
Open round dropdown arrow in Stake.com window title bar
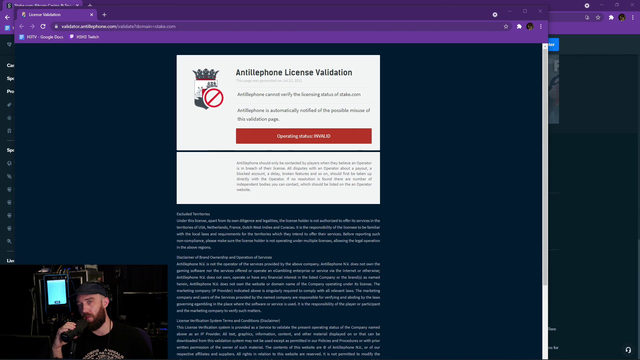coord(587,5)
